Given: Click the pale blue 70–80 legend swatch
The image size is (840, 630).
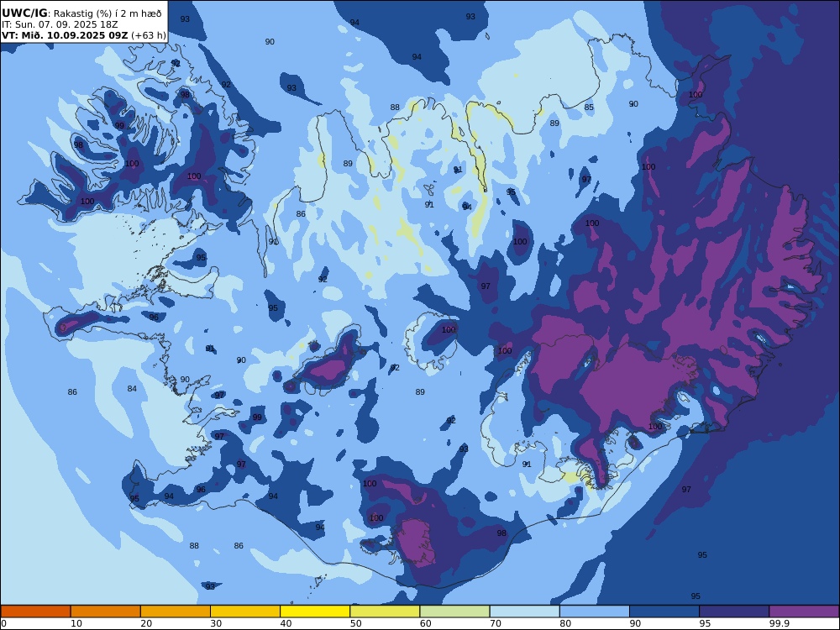Looking at the screenshot, I should tap(524, 612).
